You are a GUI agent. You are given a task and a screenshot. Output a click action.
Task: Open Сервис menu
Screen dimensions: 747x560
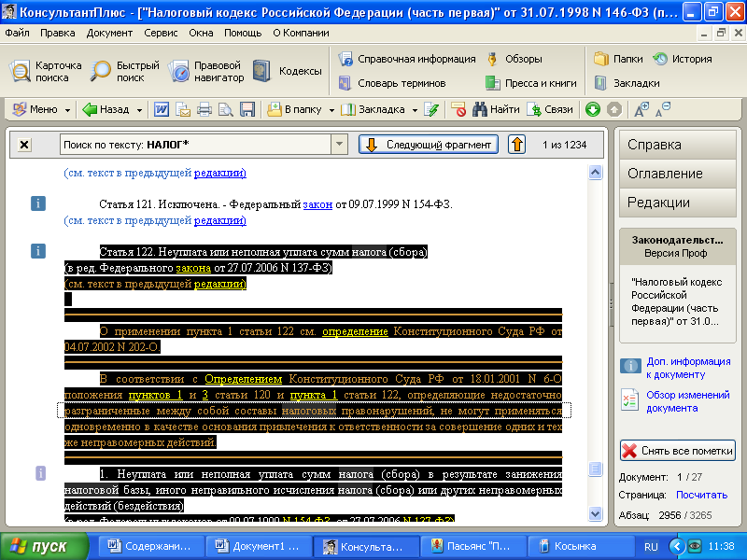click(161, 33)
